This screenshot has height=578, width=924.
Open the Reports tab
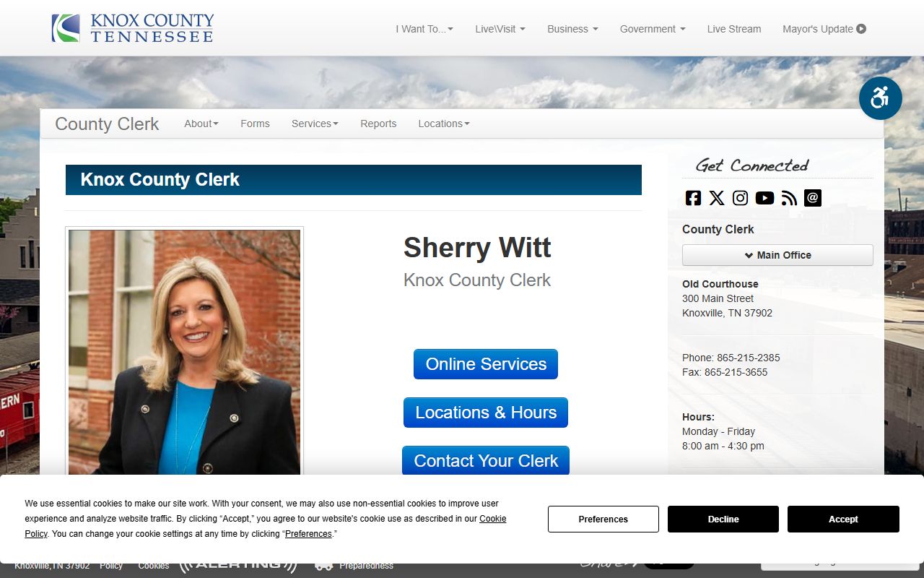(378, 124)
